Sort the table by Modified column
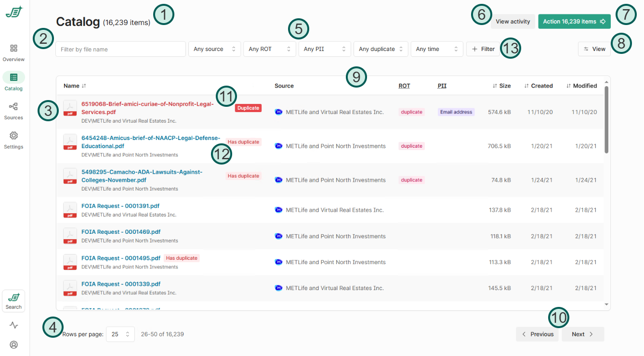 click(581, 86)
